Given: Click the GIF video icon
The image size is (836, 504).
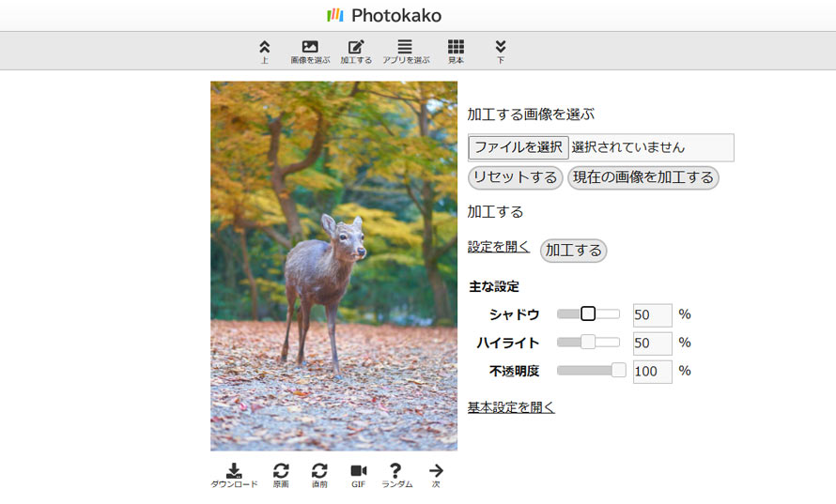Looking at the screenshot, I should (358, 475).
